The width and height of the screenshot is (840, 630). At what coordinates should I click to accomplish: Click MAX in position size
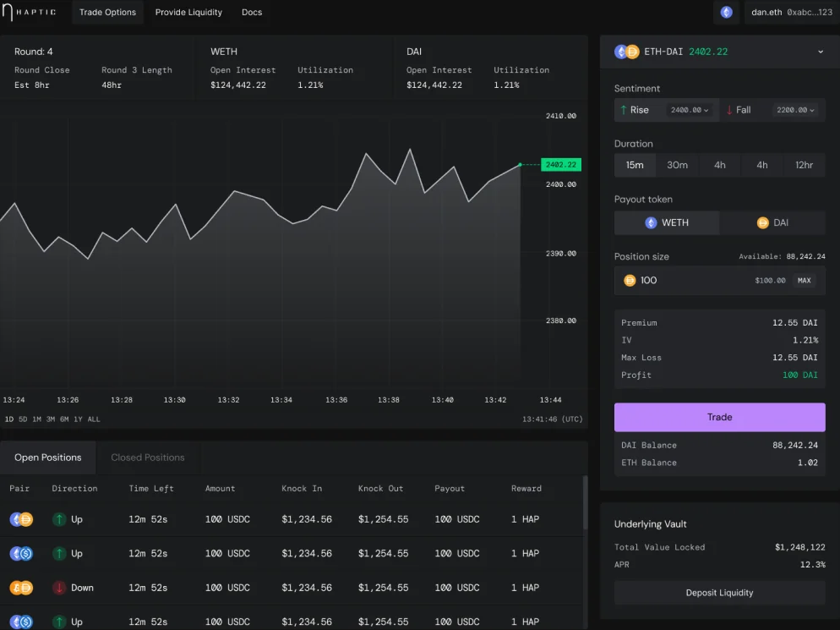(x=805, y=281)
